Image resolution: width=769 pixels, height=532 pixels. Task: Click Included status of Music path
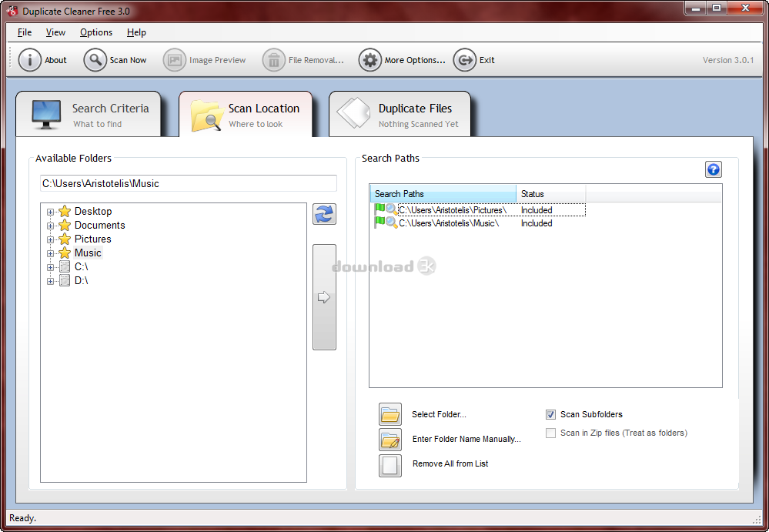pyautogui.click(x=537, y=223)
